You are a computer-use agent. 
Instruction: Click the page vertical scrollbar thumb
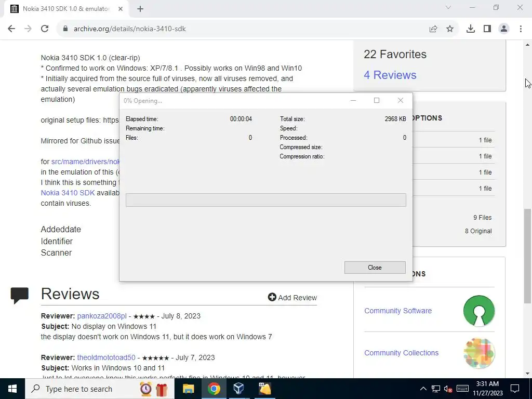[527, 256]
